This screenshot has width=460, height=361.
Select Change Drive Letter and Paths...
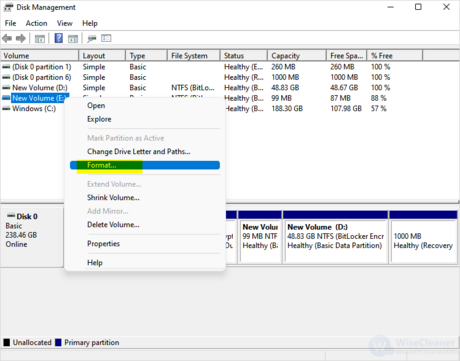pos(139,152)
